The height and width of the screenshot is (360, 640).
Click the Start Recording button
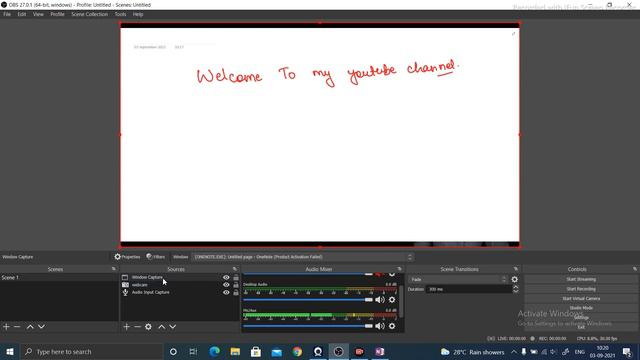(x=581, y=289)
